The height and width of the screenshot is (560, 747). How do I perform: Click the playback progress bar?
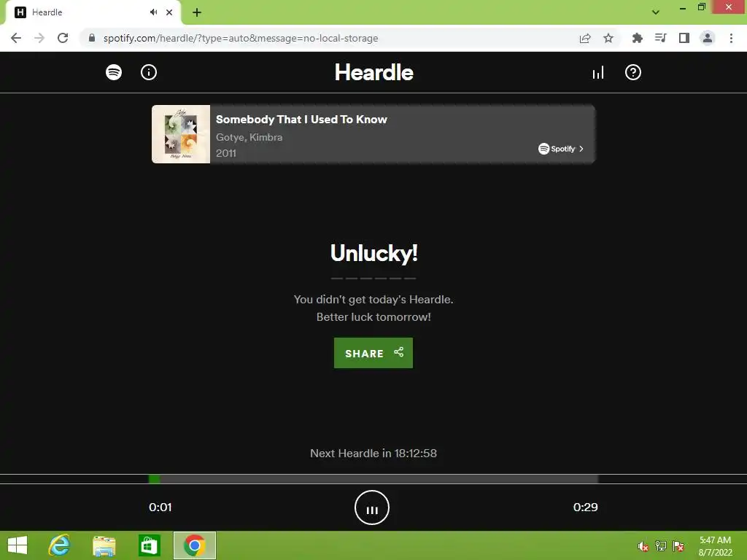click(373, 478)
